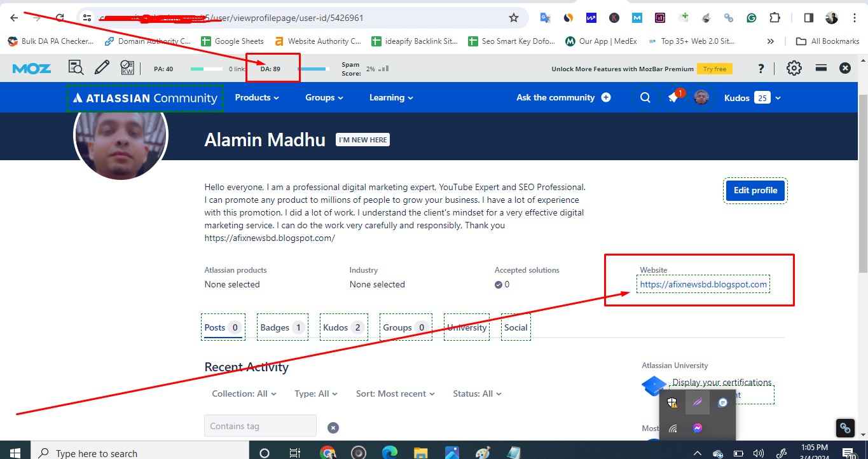This screenshot has height=459, width=868.
Task: Open the profile avatar in the navbar
Action: (x=701, y=97)
